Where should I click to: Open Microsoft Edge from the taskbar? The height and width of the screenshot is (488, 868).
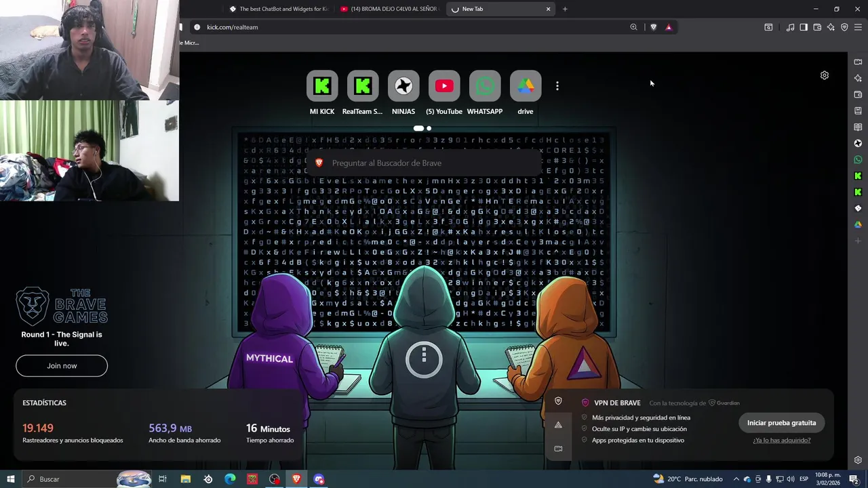pyautogui.click(x=230, y=479)
